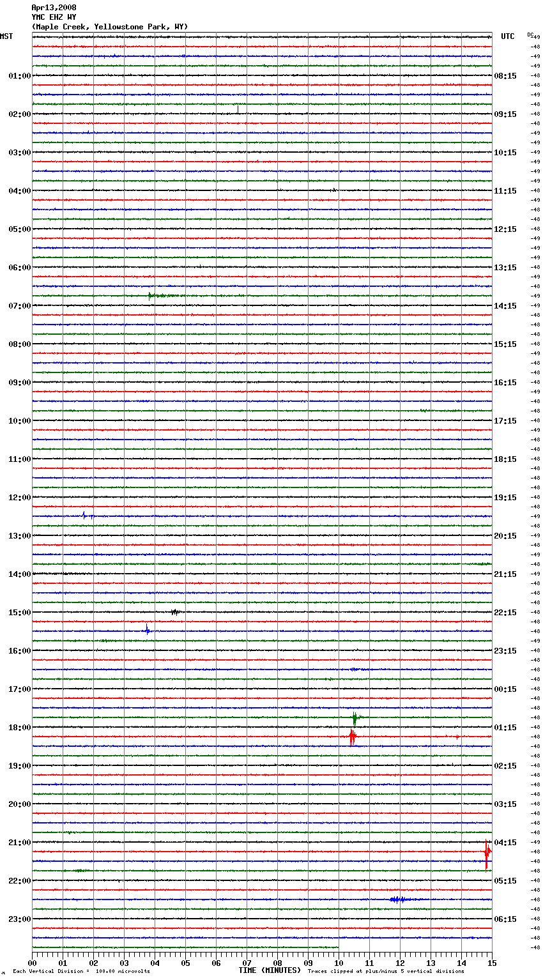The height and width of the screenshot is (980, 543).
Task: Click the Traces clipped footnote text
Action: tap(386, 972)
